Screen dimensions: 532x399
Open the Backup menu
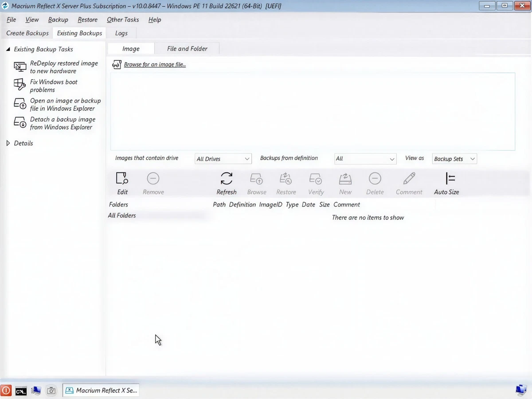(x=58, y=20)
